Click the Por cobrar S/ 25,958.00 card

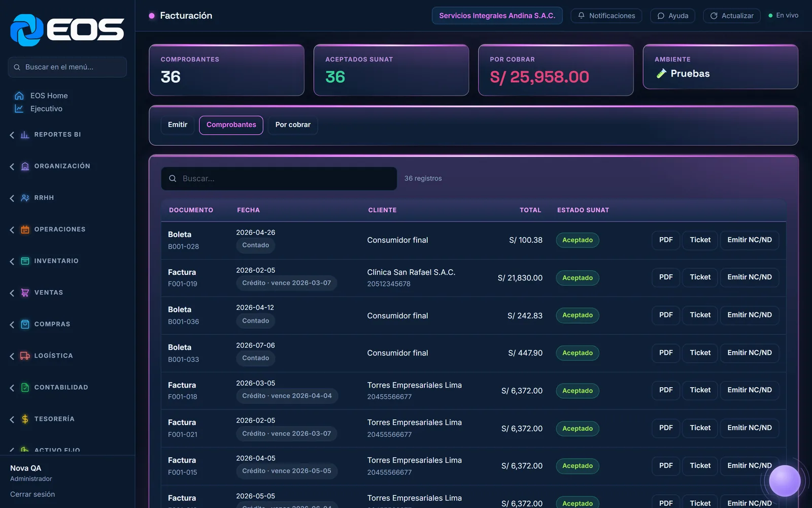pos(556,70)
